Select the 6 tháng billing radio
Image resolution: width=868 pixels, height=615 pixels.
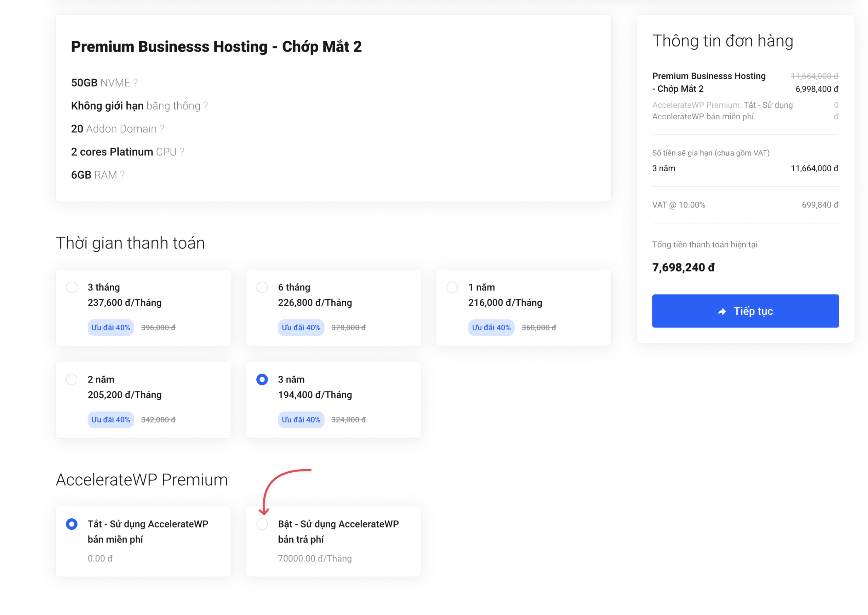pyautogui.click(x=262, y=287)
